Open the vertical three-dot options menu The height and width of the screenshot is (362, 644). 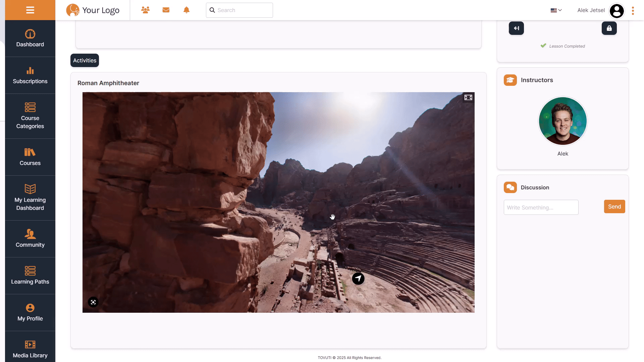click(x=633, y=11)
